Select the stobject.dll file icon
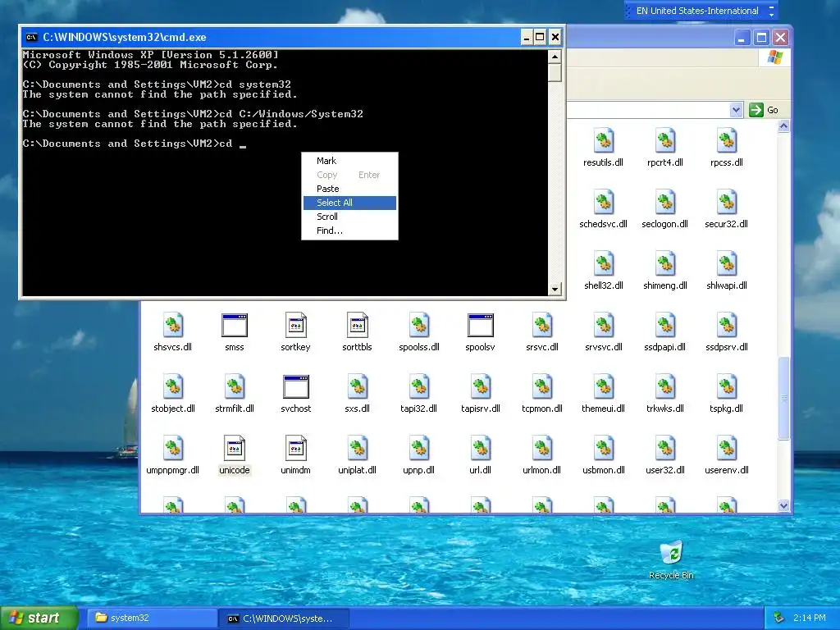840x630 pixels. pos(173,387)
